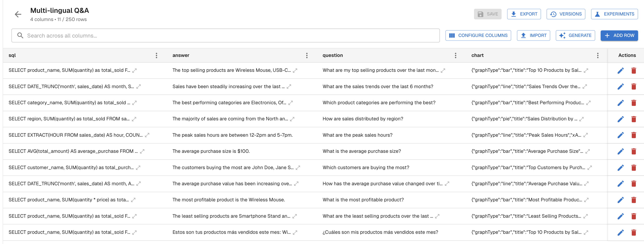Click the Export button
644x244 pixels.
pyautogui.click(x=524, y=14)
